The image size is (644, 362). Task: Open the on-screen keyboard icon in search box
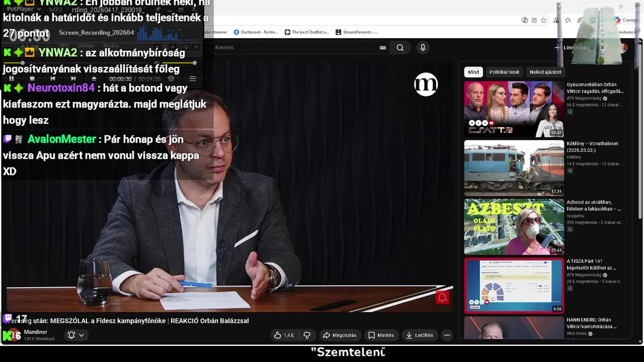383,48
